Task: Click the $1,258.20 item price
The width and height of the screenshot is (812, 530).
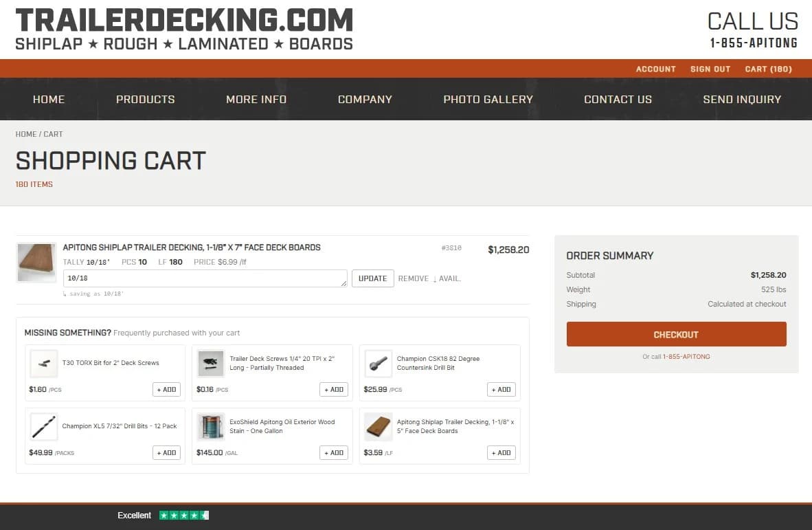Action: tap(508, 250)
